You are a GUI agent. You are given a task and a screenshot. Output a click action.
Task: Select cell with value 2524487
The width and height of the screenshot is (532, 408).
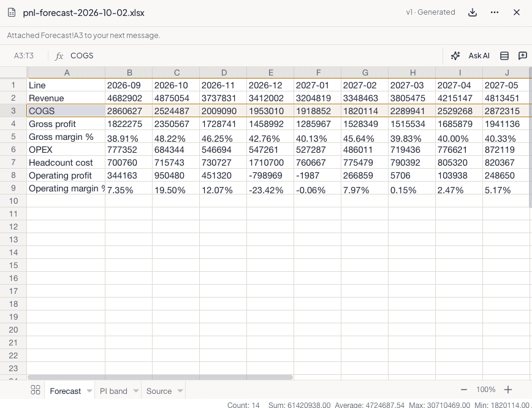click(176, 111)
